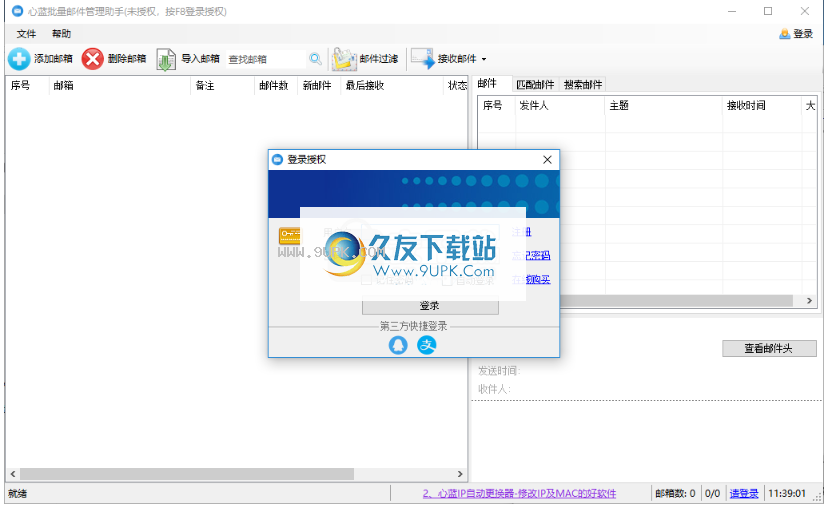This screenshot has width=827, height=509.
Task: Click the mailbox list horizontal scrollbar thumb
Action: [187, 474]
